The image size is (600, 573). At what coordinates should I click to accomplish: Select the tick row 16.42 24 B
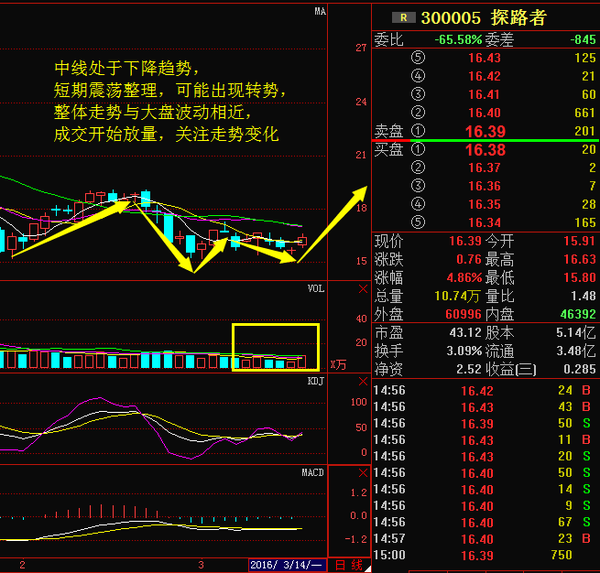click(x=485, y=390)
